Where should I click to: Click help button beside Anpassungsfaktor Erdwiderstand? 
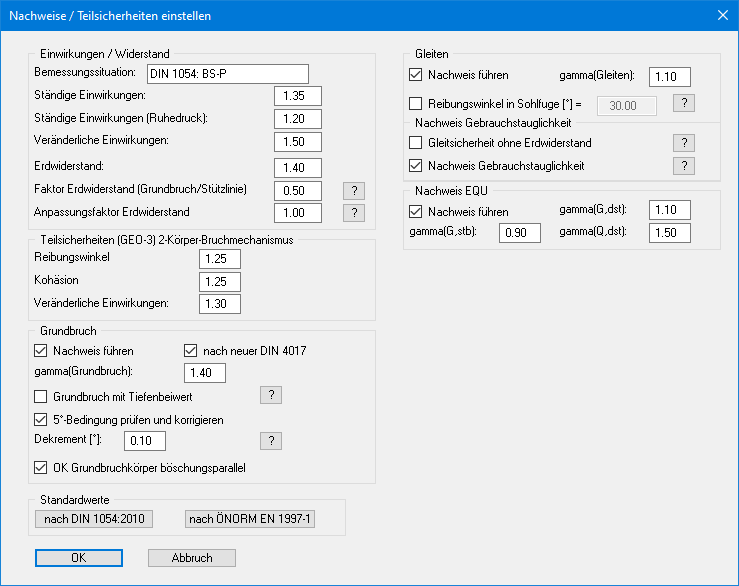[352, 212]
